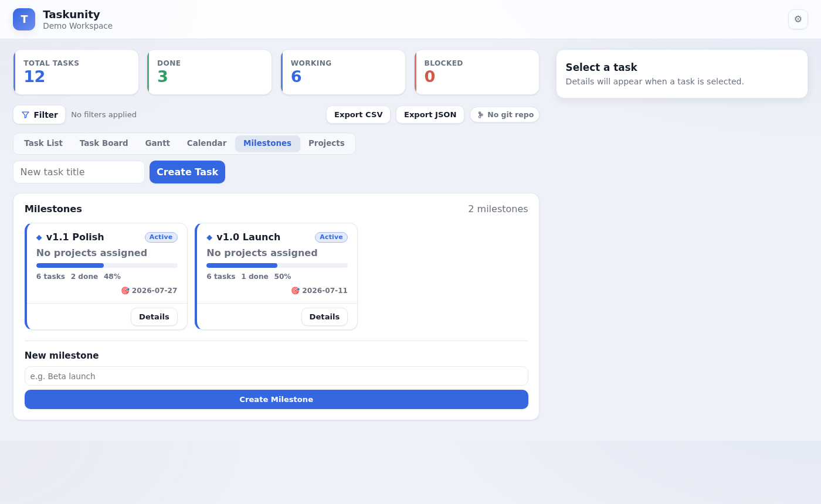The image size is (821, 504).
Task: Click the v1.1 Polish milestone title
Action: (x=75, y=237)
